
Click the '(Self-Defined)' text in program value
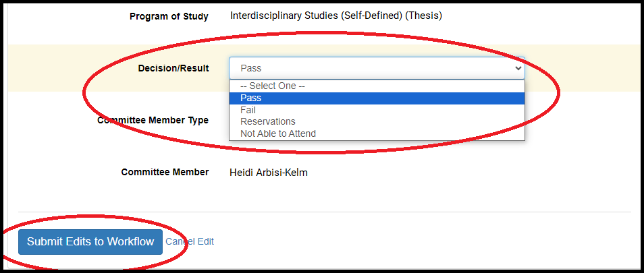tap(375, 16)
